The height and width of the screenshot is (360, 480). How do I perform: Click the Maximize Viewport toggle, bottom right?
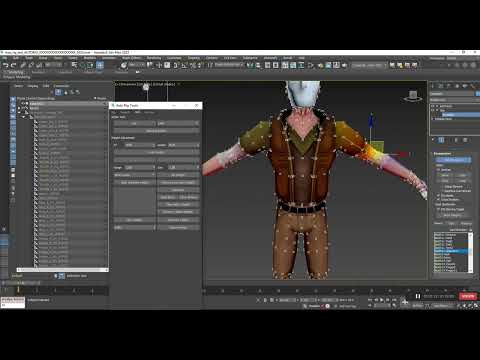point(477,305)
